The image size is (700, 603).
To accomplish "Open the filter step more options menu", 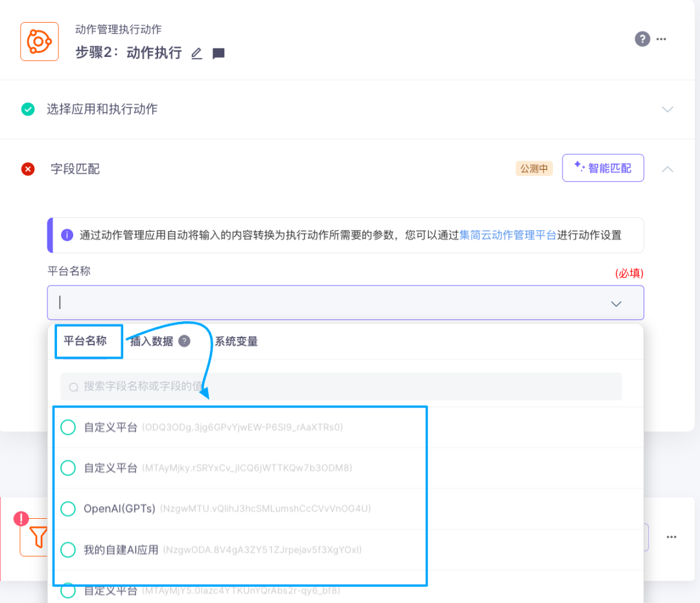I will (671, 537).
